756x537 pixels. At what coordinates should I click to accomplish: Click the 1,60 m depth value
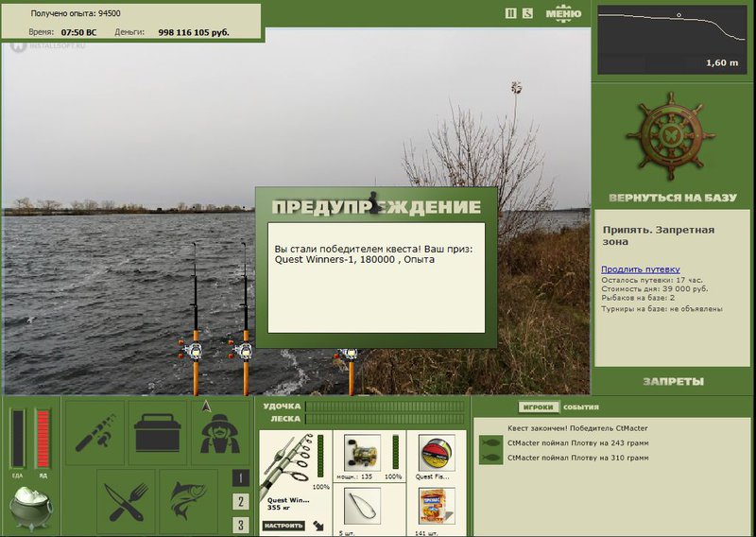pyautogui.click(x=722, y=62)
